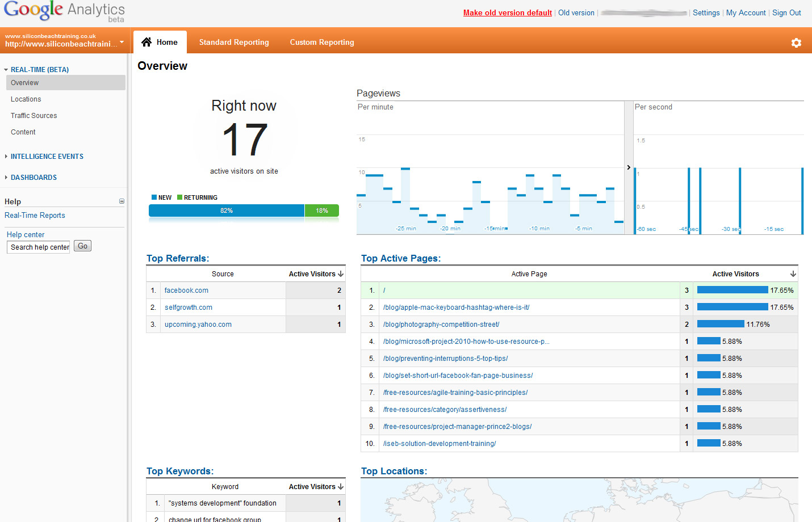Expand the INTELLIGENCE EVENTS section

[6, 156]
